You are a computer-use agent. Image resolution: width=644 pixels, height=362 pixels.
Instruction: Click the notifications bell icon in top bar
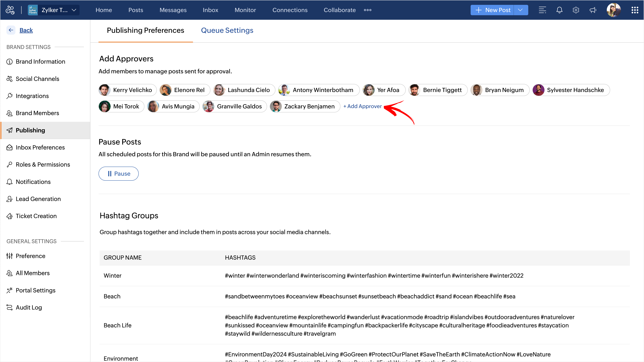(x=559, y=10)
